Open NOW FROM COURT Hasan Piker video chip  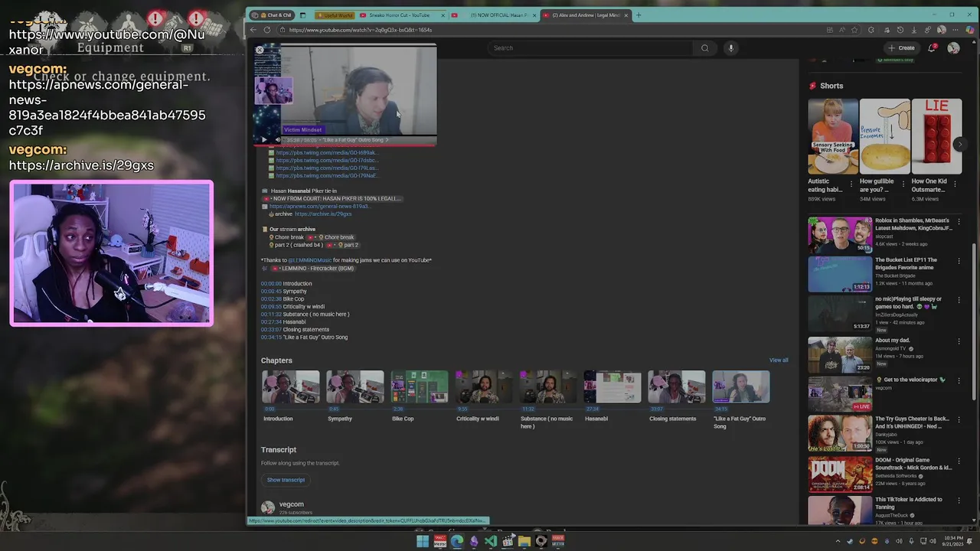click(332, 199)
